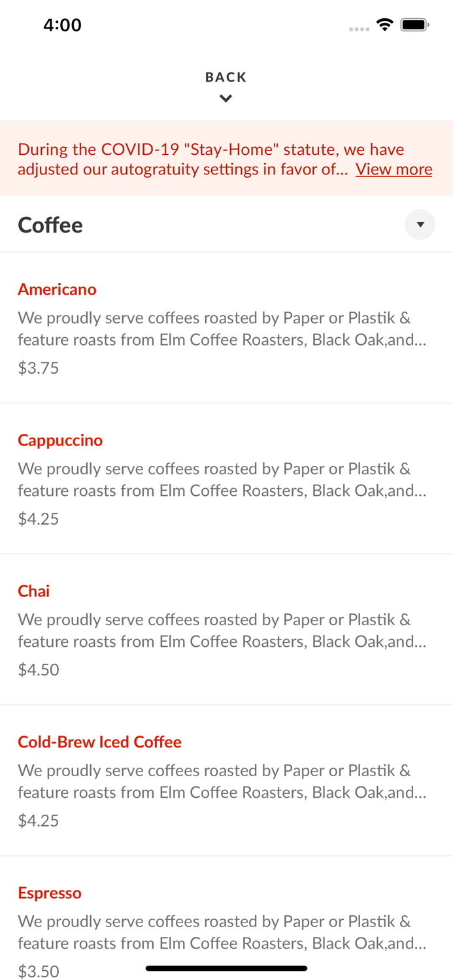This screenshot has width=453, height=980.
Task: Open the Espresso listing
Action: click(50, 892)
